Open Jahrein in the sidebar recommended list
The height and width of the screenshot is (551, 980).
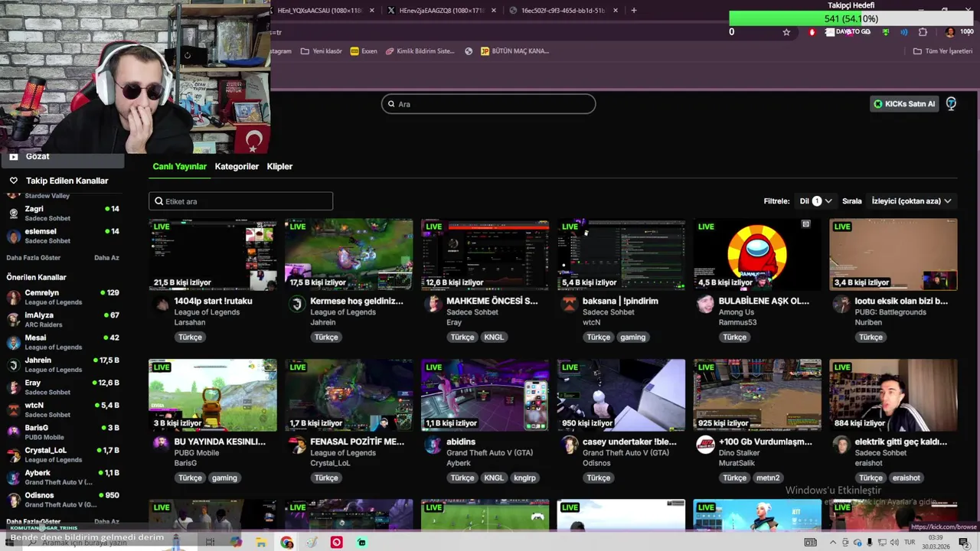(x=63, y=364)
